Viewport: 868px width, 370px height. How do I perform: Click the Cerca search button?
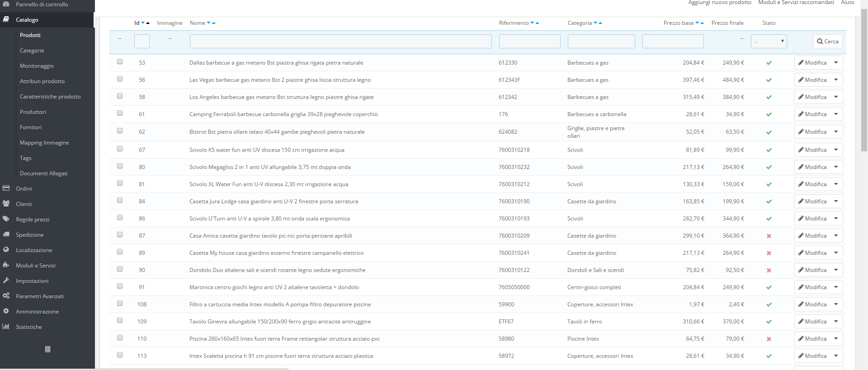[x=827, y=42]
